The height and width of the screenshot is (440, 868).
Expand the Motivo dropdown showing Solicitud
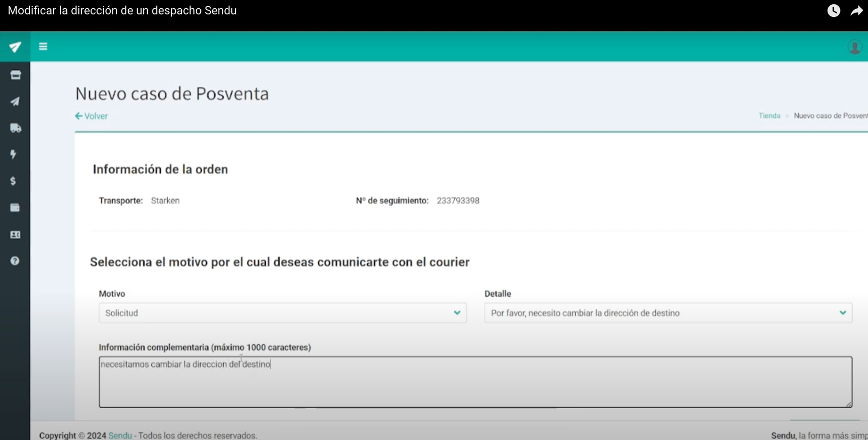(282, 313)
